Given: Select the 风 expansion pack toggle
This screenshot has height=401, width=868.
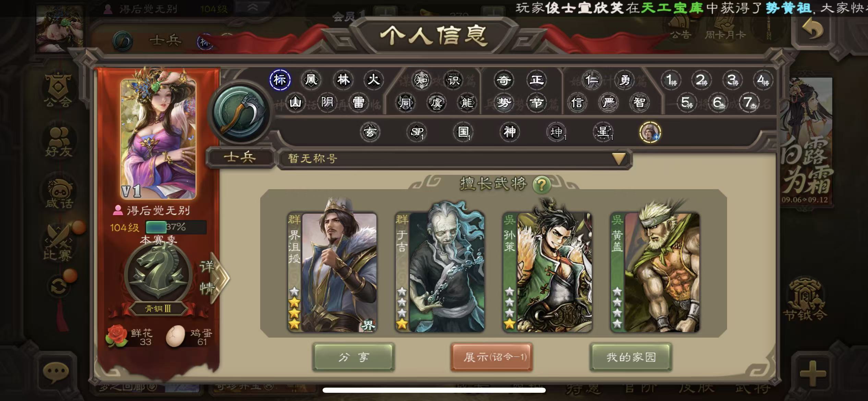Looking at the screenshot, I should coord(311,80).
